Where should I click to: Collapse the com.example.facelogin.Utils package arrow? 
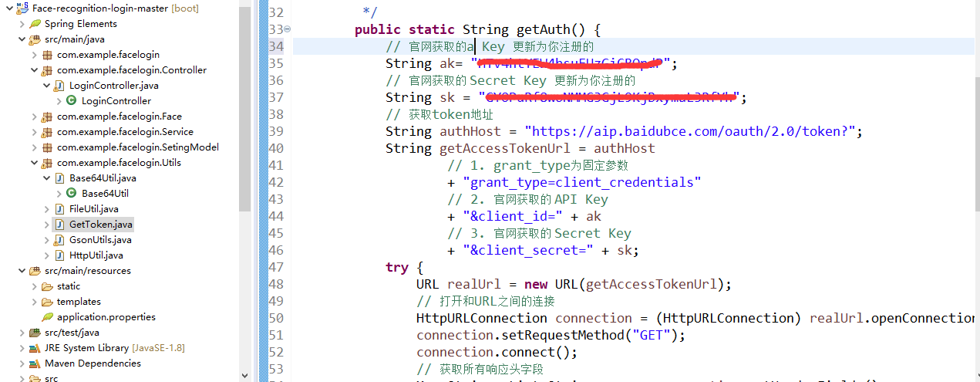click(x=35, y=163)
